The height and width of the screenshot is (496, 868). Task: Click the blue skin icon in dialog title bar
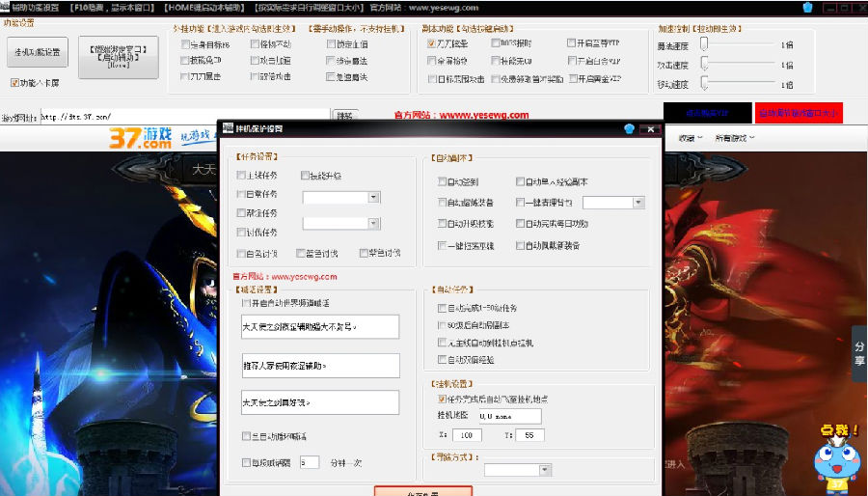click(629, 128)
